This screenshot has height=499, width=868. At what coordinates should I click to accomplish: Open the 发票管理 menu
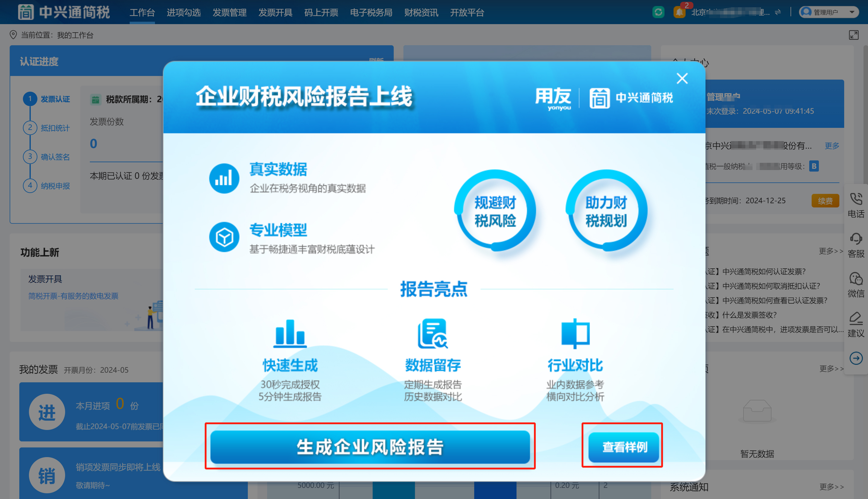click(x=230, y=13)
